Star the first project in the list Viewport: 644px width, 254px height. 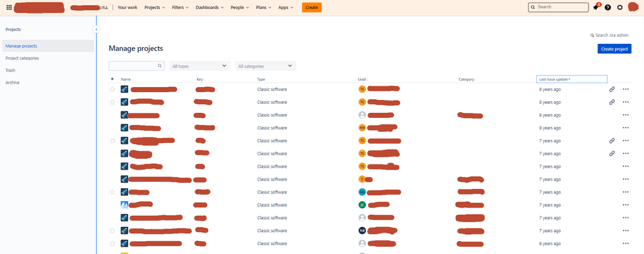(112, 89)
